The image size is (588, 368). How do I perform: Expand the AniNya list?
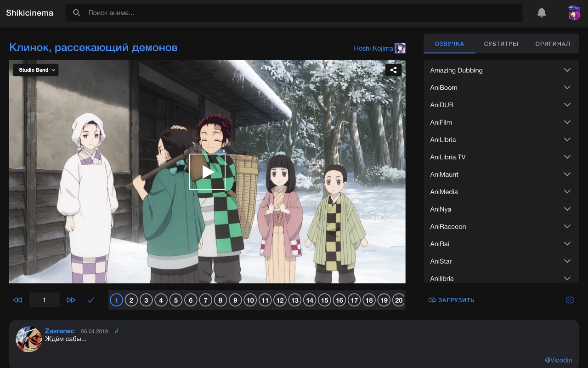tap(501, 209)
